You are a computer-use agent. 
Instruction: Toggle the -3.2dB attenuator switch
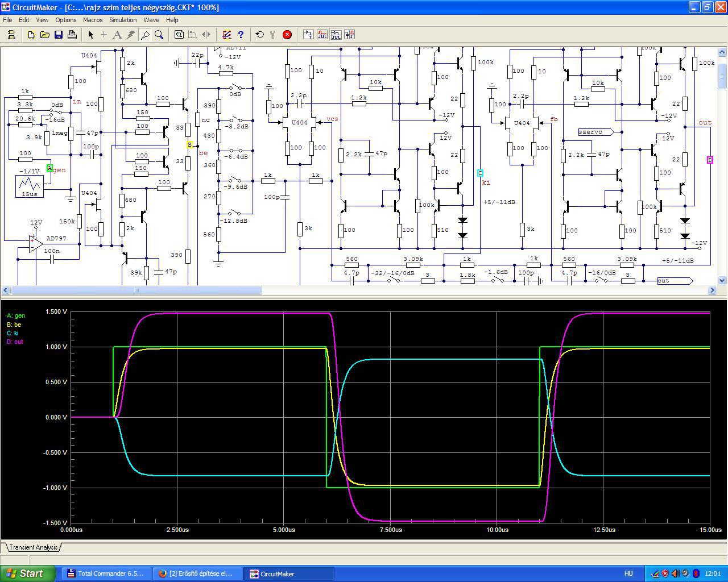tap(235, 120)
